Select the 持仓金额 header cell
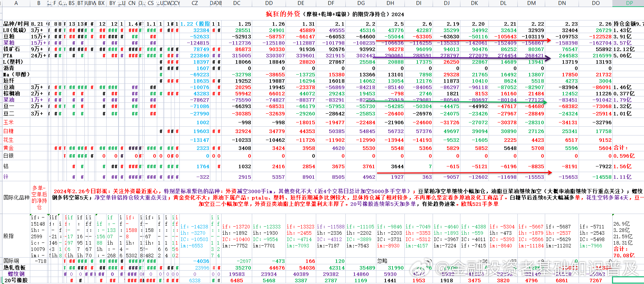Screen dimensions: 644x284 click(628, 24)
